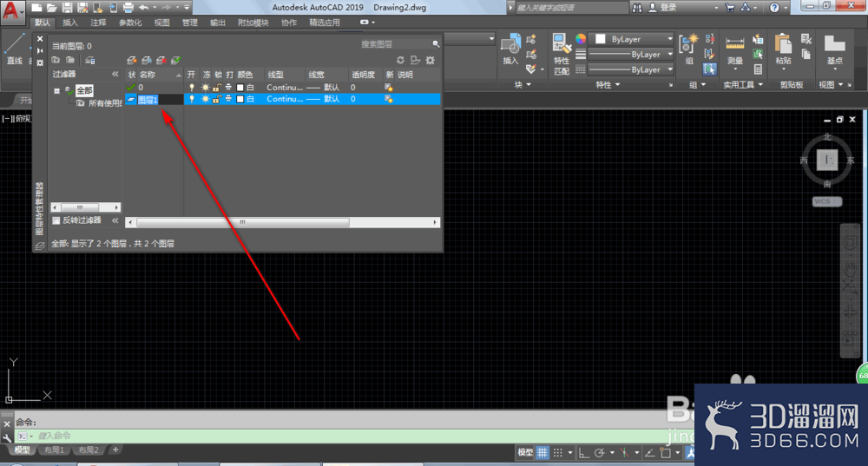Screen dimensions: 868x466
Task: Click the add new layout plus button
Action: pos(115,450)
